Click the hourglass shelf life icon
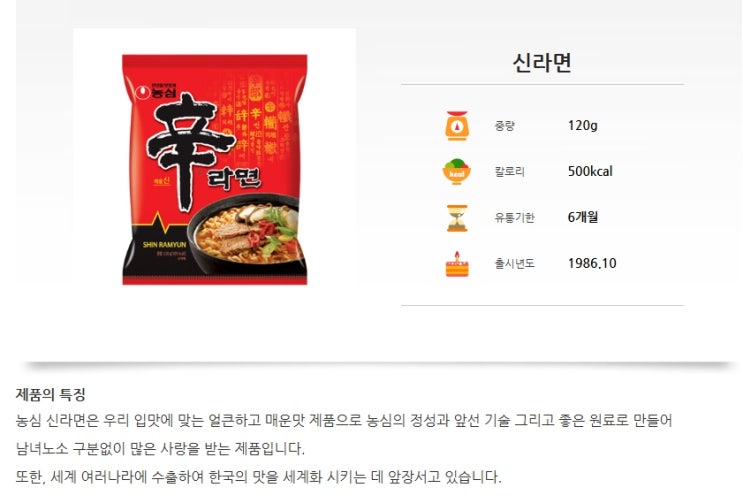 (x=457, y=218)
